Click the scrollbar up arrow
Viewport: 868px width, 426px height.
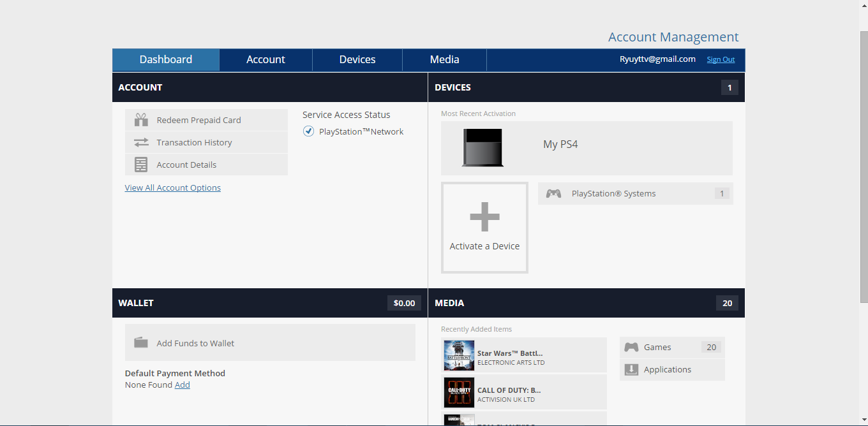(x=864, y=5)
